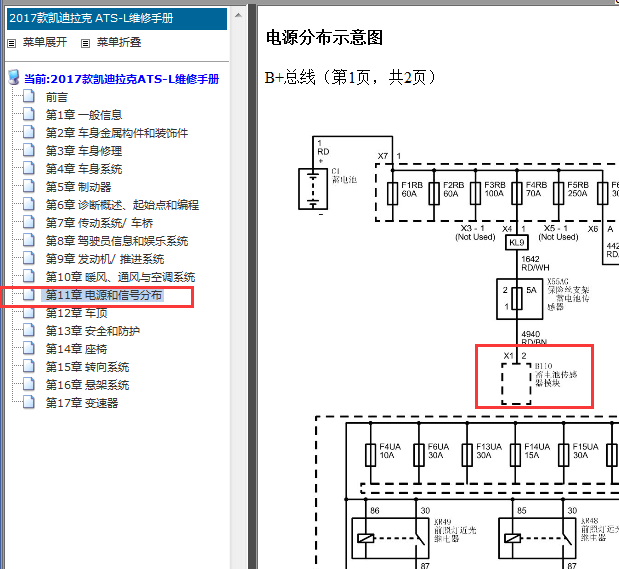Click page icon of 第8章 驾驶员信息和娱乐系统
This screenshot has height=569, width=619.
(x=28, y=240)
